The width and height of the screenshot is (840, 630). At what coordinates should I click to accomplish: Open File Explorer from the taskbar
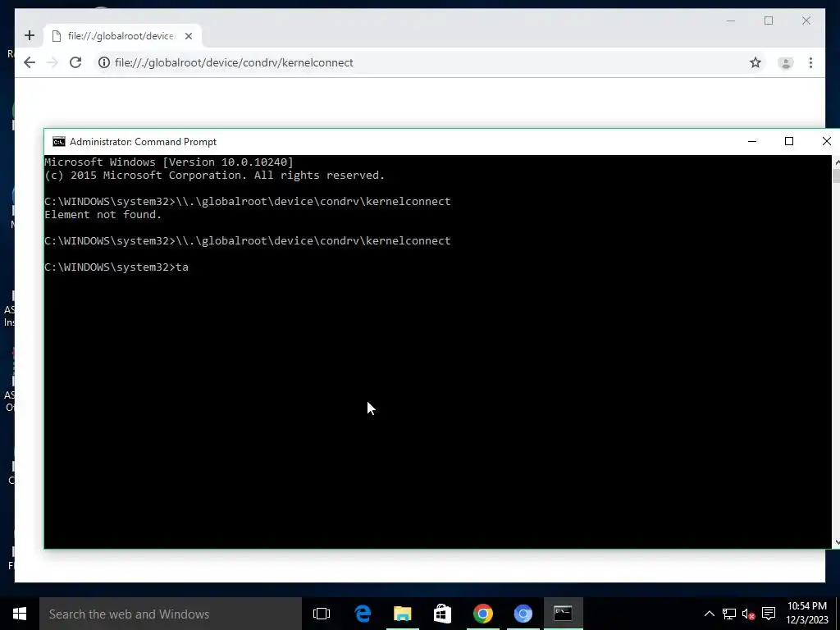[402, 614]
